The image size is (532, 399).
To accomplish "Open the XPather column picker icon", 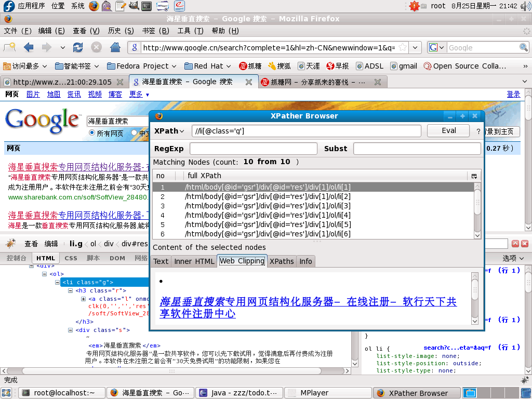I will [x=474, y=176].
